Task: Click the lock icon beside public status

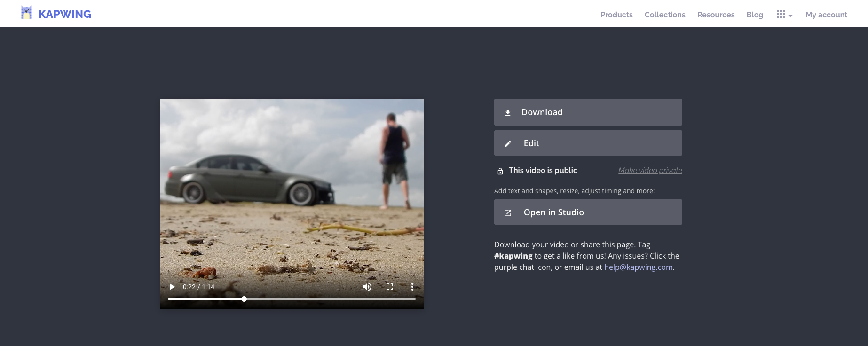Action: (500, 171)
